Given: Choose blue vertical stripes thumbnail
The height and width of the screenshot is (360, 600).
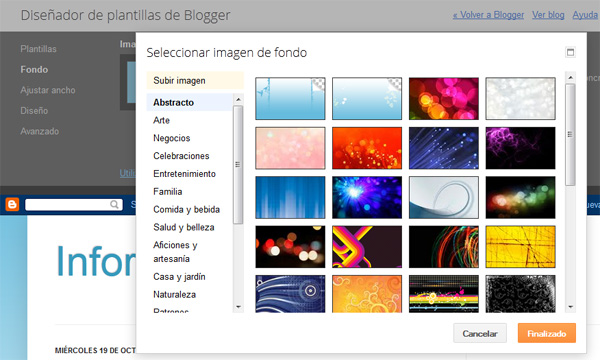Looking at the screenshot, I should [290, 197].
